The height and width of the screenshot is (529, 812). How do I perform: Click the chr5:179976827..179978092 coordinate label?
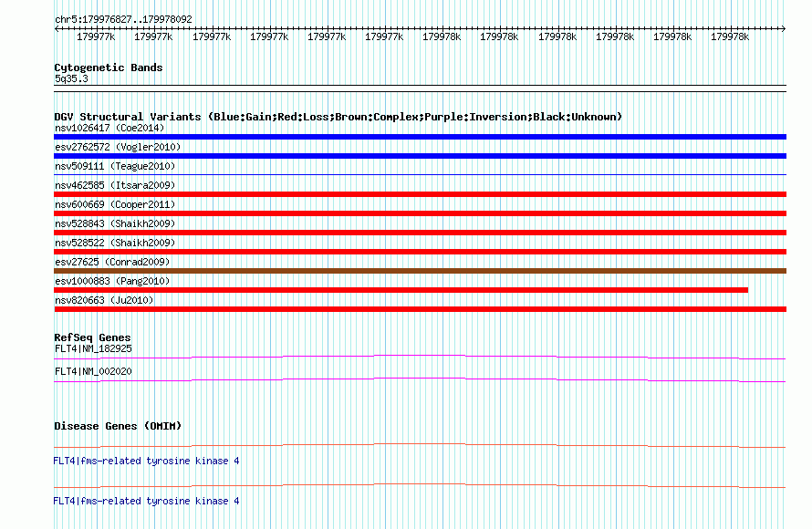[x=123, y=20]
